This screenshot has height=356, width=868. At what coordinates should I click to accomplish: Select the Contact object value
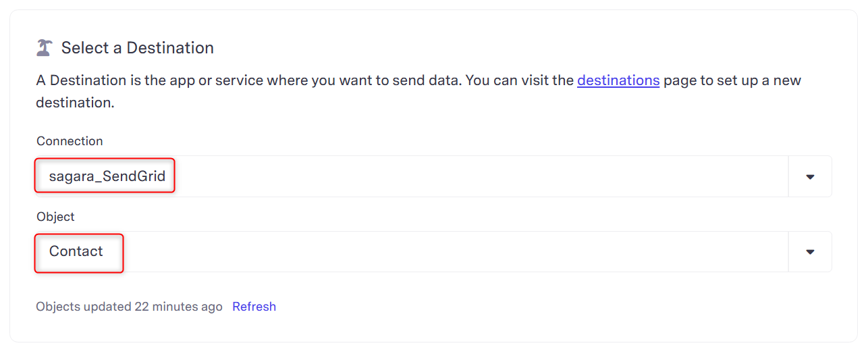coord(76,251)
